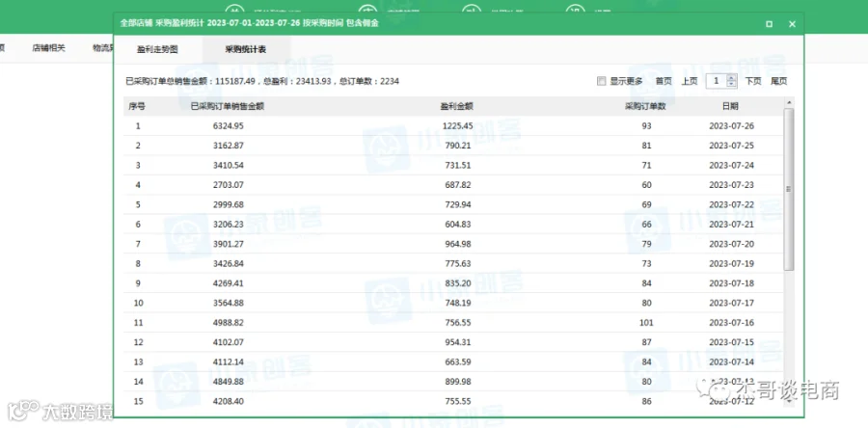Image resolution: width=868 pixels, height=428 pixels.
Task: Sort by 日期 column header
Action: pos(730,106)
